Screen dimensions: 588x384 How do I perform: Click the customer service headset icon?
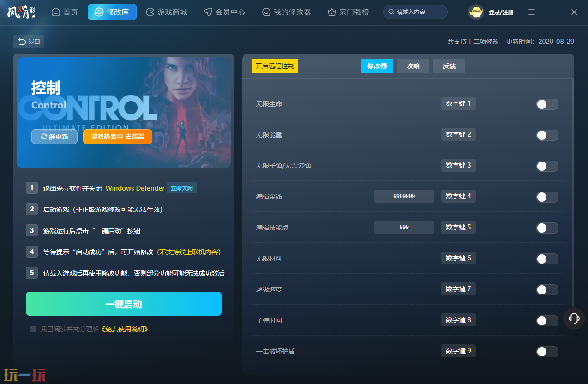click(574, 318)
